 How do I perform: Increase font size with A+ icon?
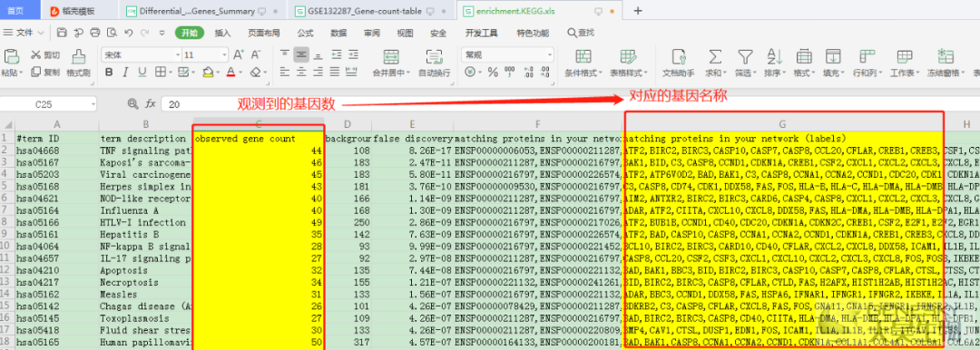click(x=239, y=55)
